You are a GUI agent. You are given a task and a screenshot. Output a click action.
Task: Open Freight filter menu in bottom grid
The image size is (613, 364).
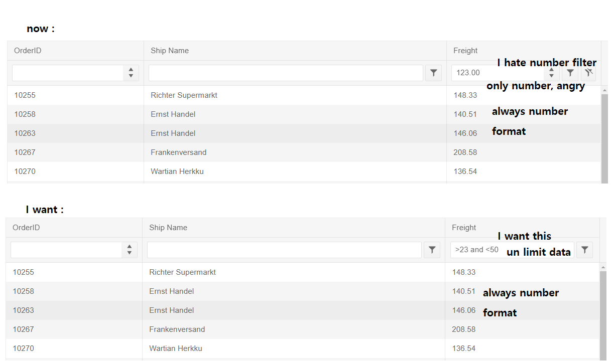(x=584, y=250)
